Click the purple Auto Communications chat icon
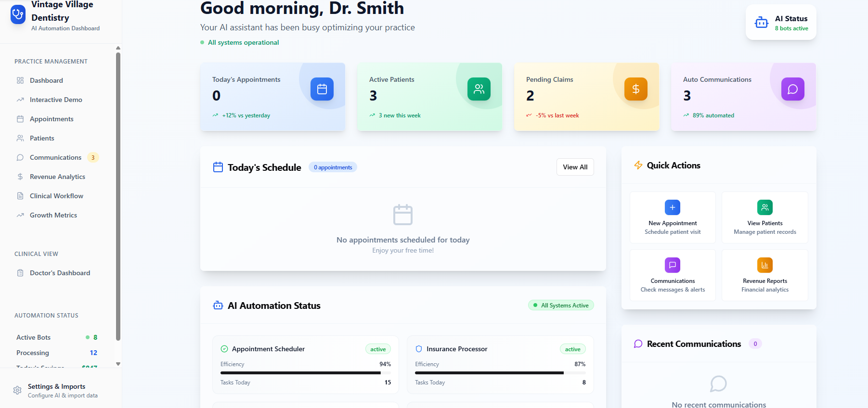 pyautogui.click(x=792, y=89)
